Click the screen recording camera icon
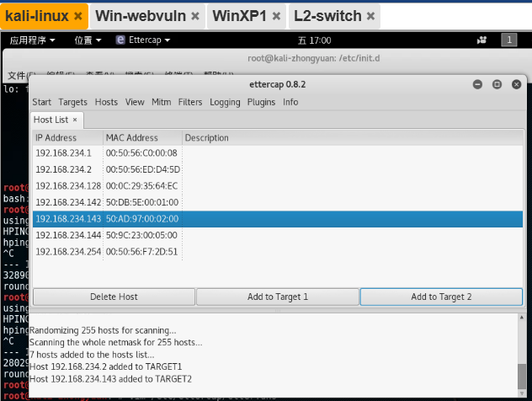The image size is (532, 401). click(481, 40)
